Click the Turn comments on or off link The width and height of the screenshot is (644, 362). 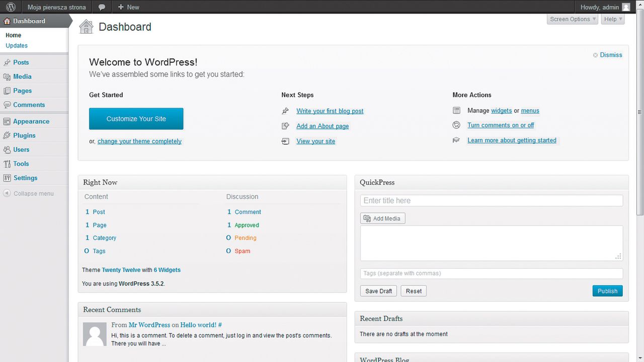(501, 125)
